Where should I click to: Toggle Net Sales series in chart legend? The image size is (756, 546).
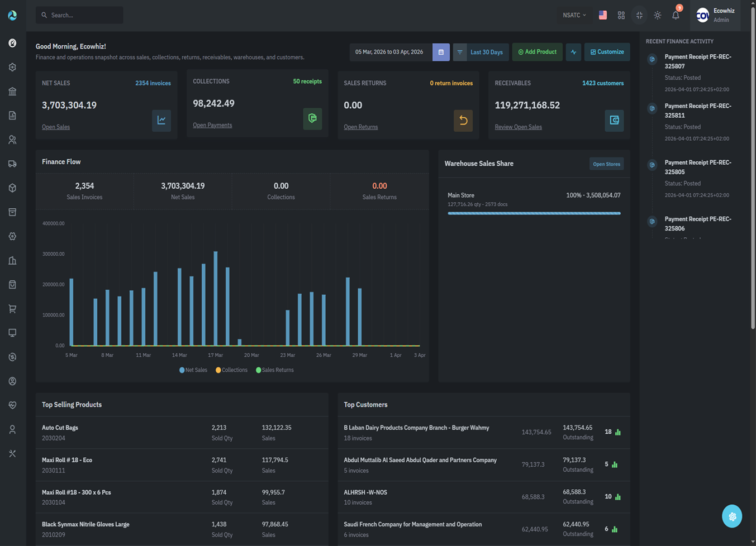pyautogui.click(x=193, y=370)
